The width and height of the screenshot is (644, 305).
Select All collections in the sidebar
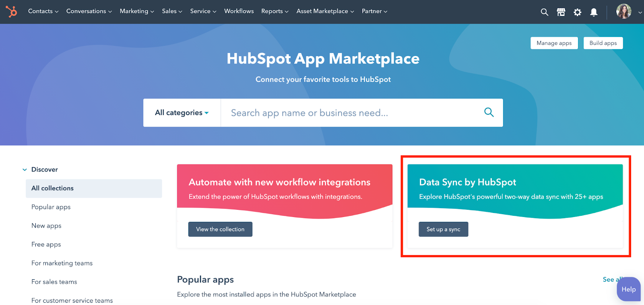point(94,188)
